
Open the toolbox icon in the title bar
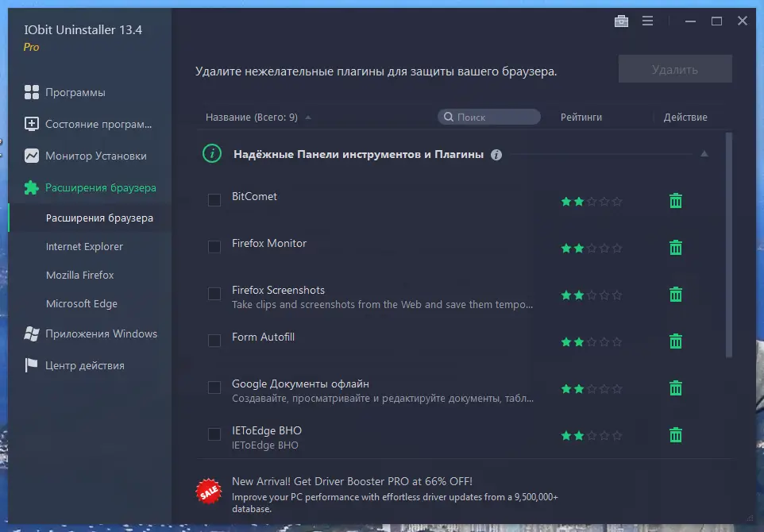click(621, 21)
